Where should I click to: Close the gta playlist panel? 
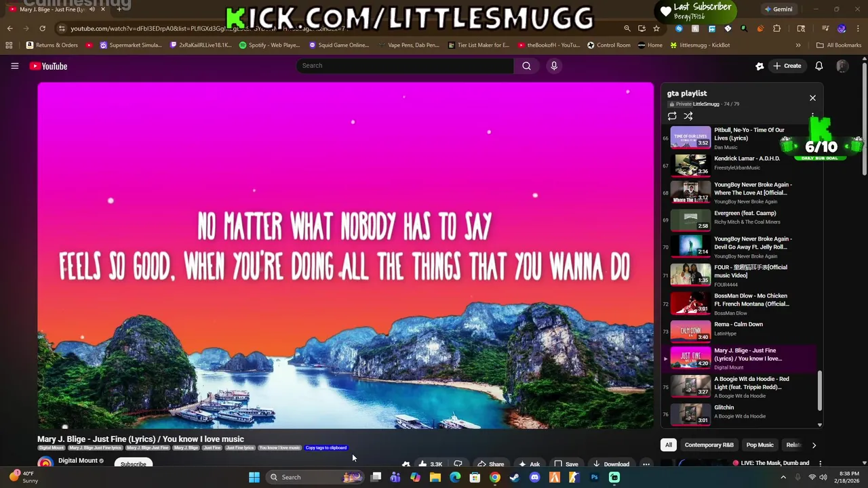812,98
